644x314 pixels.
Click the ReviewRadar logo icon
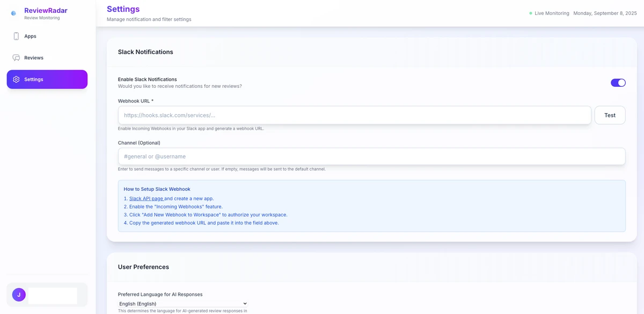pos(13,13)
